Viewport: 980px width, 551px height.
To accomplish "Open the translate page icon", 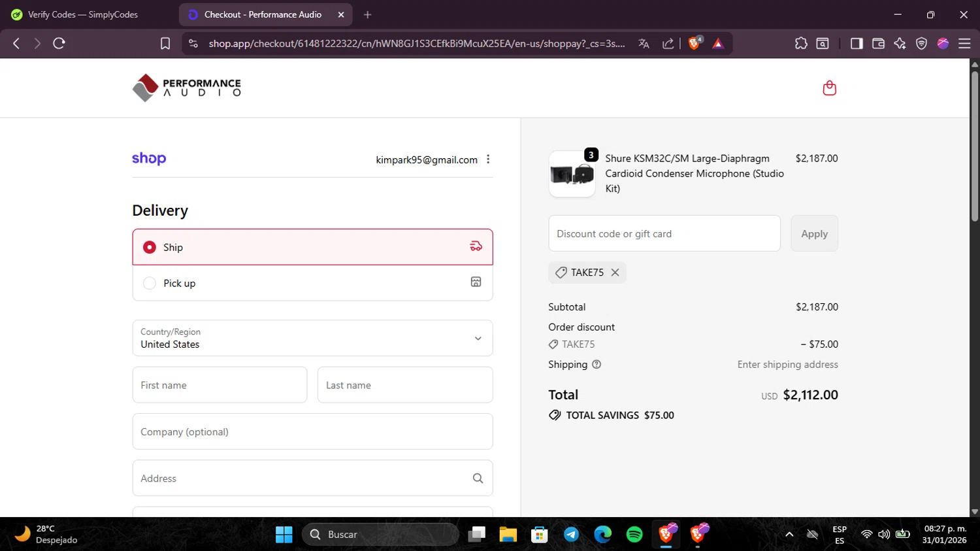I will pyautogui.click(x=644, y=43).
